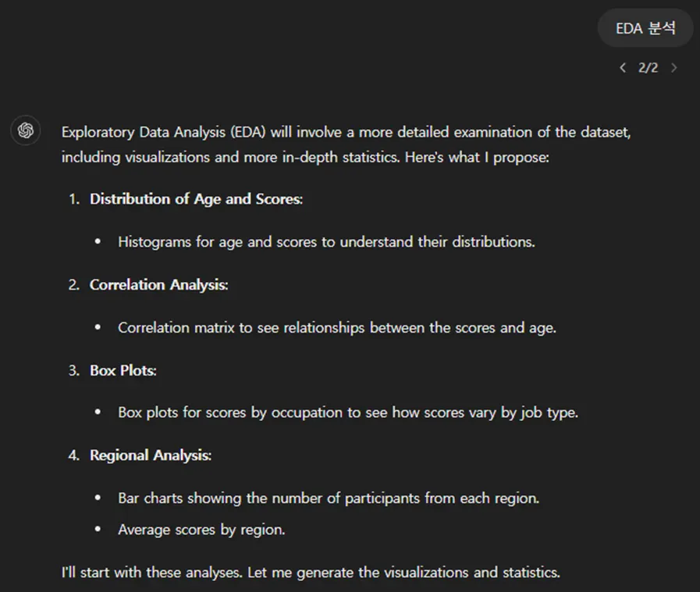Click list number 4 beside Regional Analysis
Screen dimensions: 700x592
coord(73,455)
